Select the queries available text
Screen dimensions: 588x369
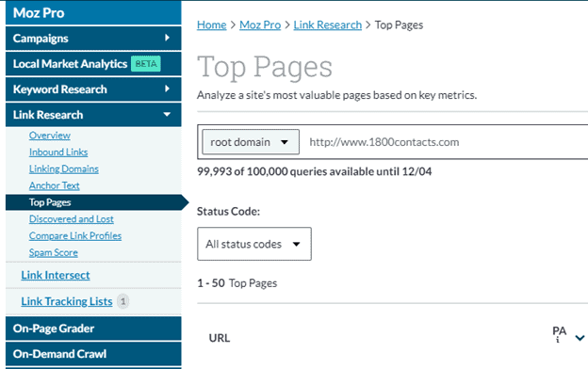pos(314,171)
